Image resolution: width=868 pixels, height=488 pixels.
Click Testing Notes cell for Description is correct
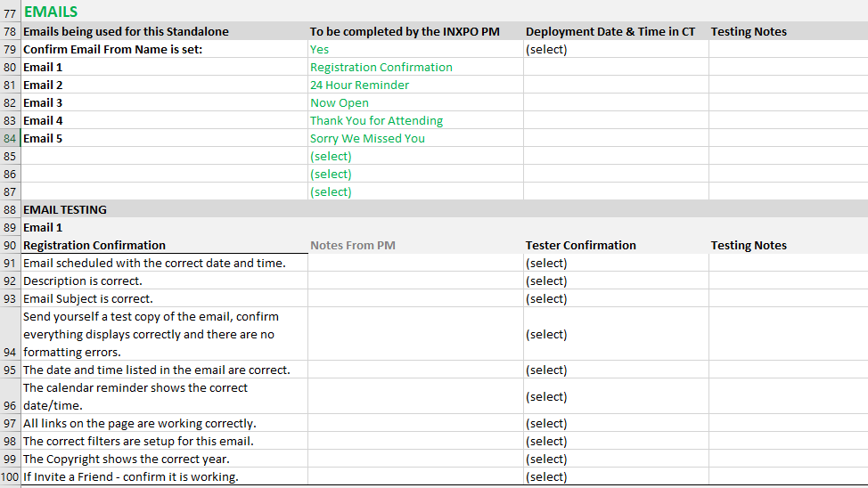(x=788, y=281)
